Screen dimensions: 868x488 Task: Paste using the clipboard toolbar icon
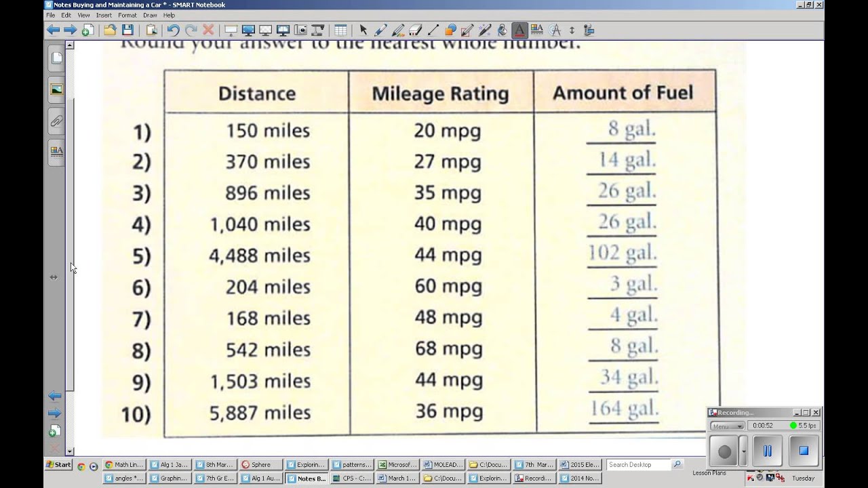pos(151,30)
